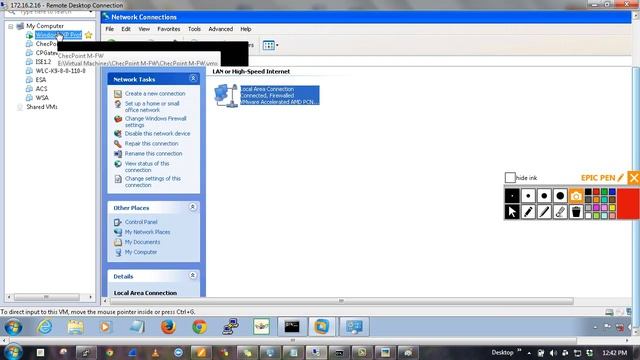The image size is (640, 360).
Task: Click the favorite star next to Windows XP
Action: (x=89, y=35)
